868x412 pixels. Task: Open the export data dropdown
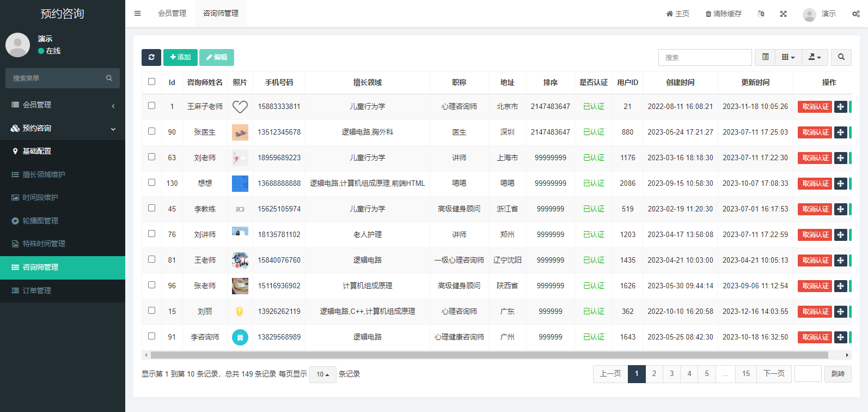point(815,57)
